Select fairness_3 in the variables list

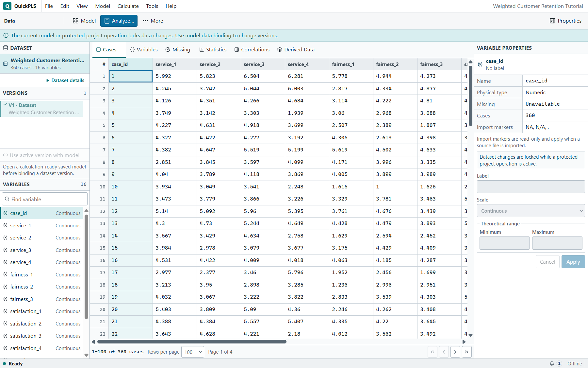42,299
